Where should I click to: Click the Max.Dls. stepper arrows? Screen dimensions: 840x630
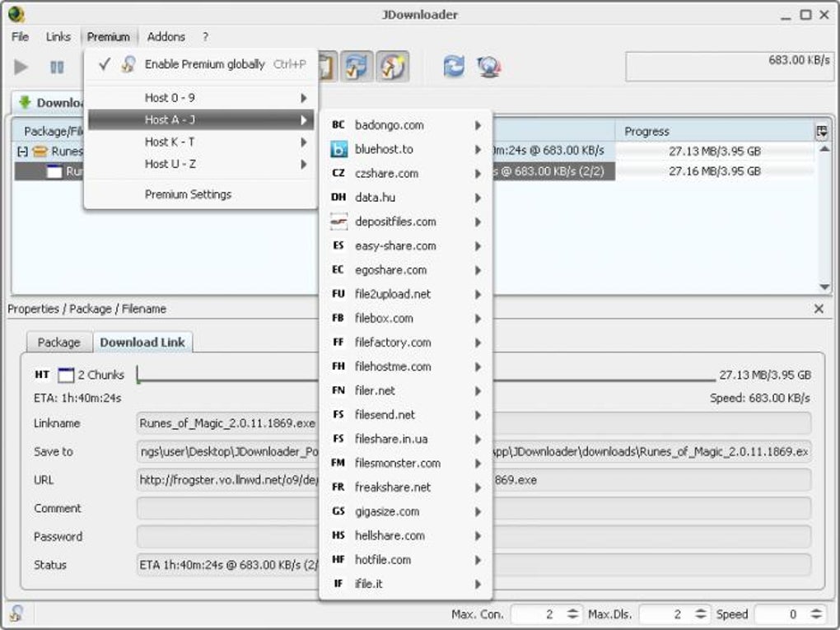(x=701, y=614)
